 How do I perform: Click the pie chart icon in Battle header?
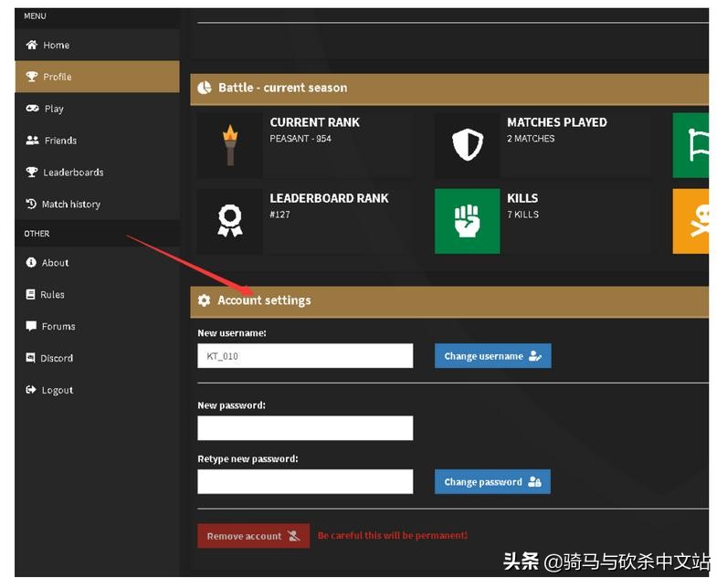(205, 88)
